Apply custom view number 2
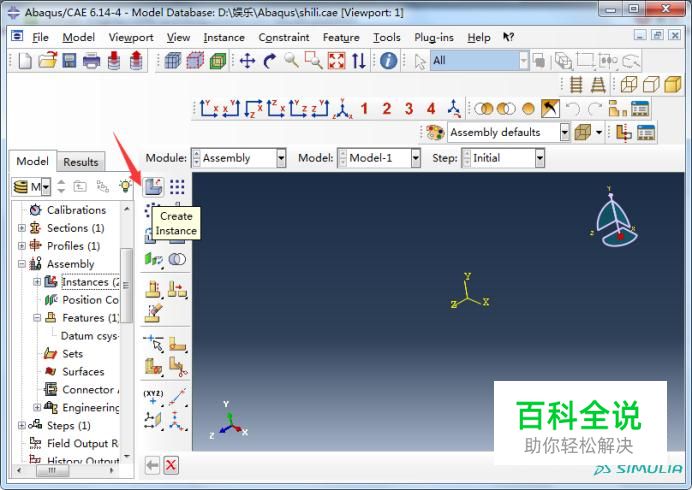Screen dimensions: 692x490 [387, 109]
